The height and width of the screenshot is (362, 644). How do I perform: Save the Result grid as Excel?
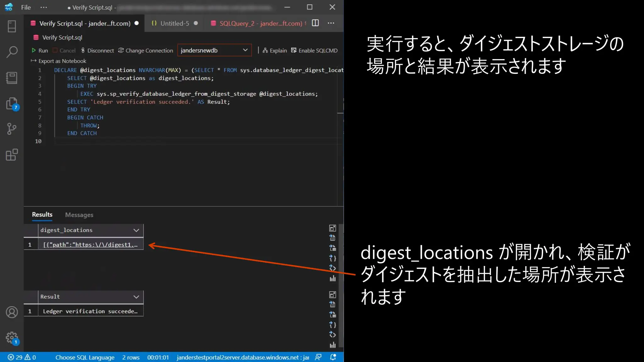(332, 315)
